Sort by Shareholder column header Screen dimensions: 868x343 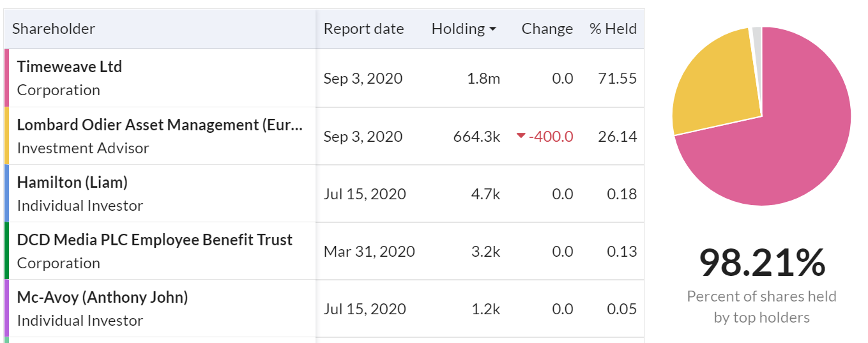coord(54,29)
